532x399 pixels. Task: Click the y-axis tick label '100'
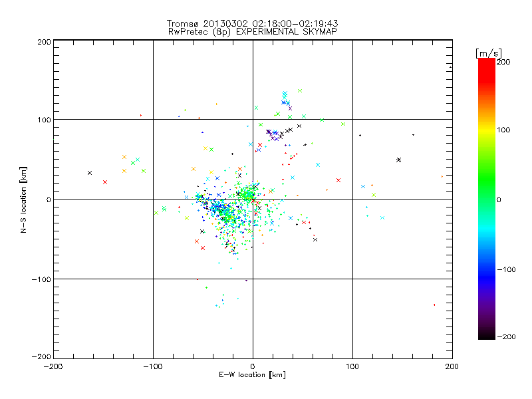click(x=45, y=120)
